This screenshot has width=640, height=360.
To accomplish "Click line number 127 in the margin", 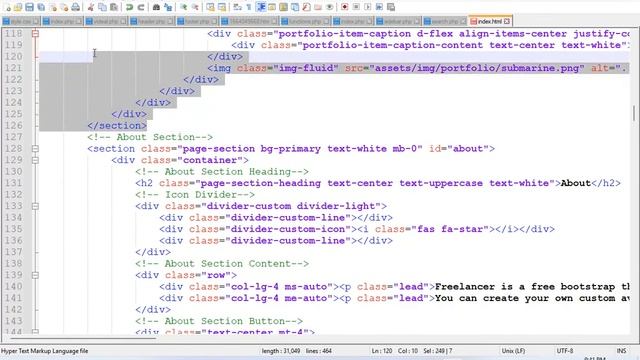I will pos(13,137).
